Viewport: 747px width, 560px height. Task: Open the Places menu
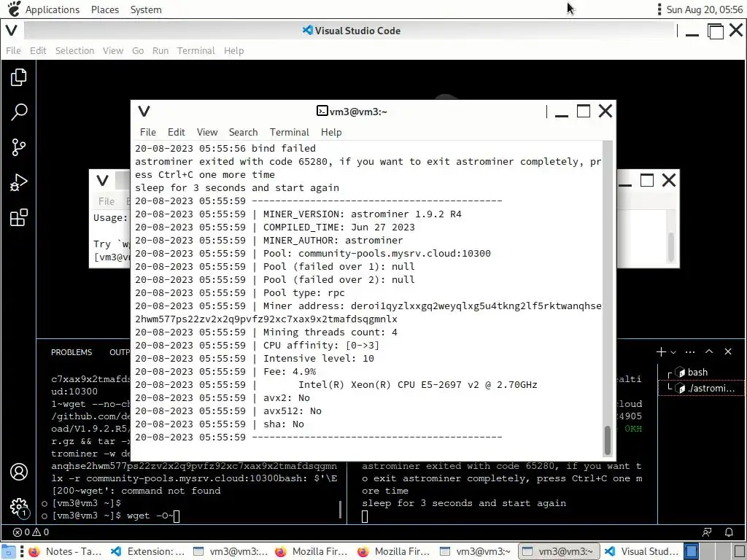pos(105,9)
